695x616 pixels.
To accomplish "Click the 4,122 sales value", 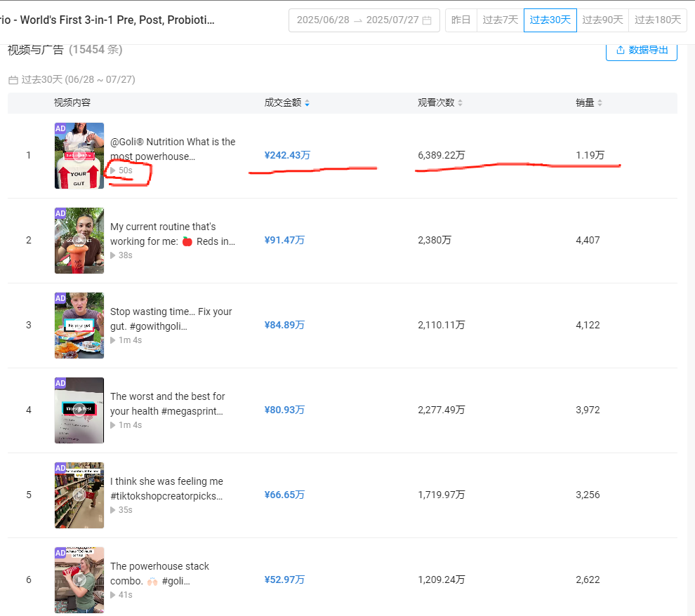I will pyautogui.click(x=588, y=326).
